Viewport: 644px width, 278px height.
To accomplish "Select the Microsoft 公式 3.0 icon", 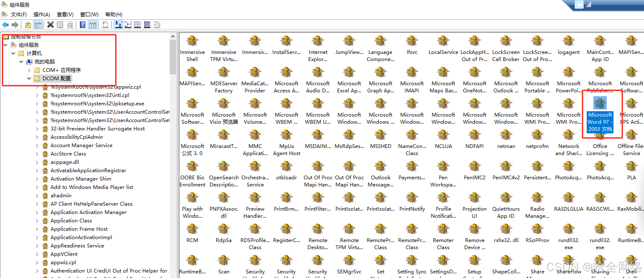I will (192, 143).
